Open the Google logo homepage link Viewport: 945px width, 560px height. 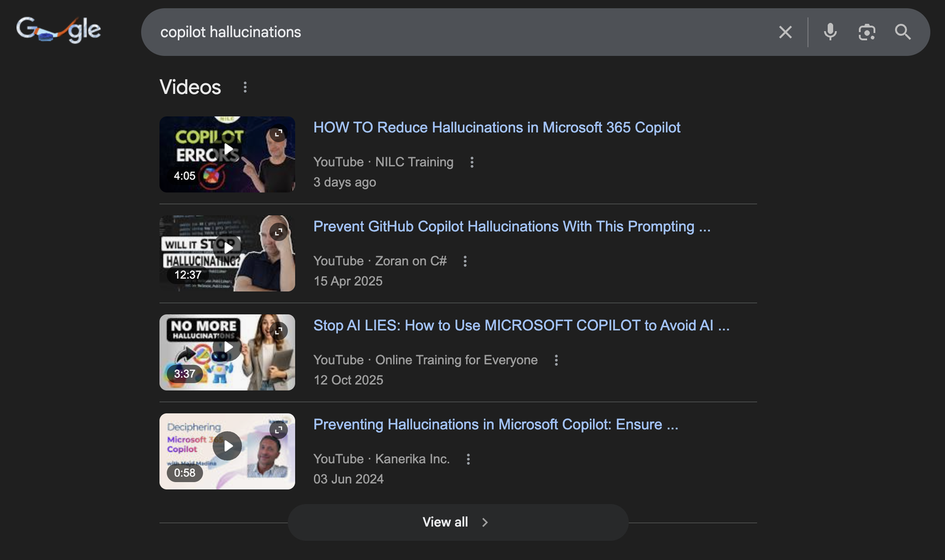58,30
